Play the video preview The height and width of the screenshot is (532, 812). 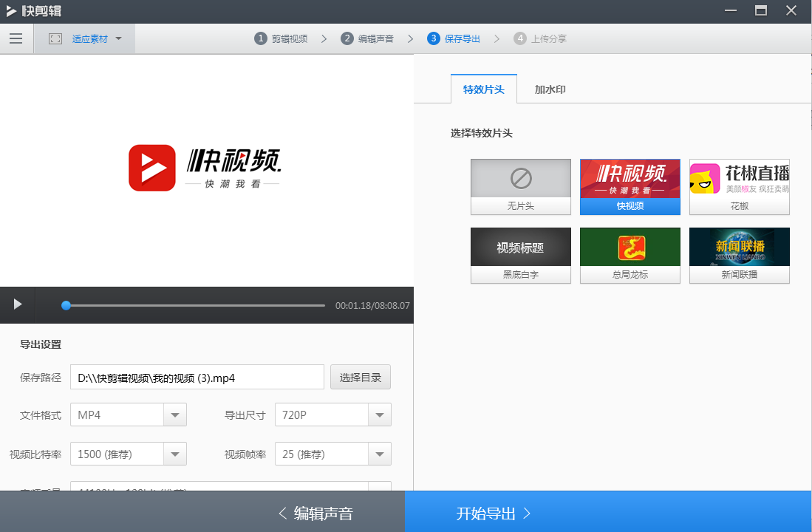pos(18,304)
